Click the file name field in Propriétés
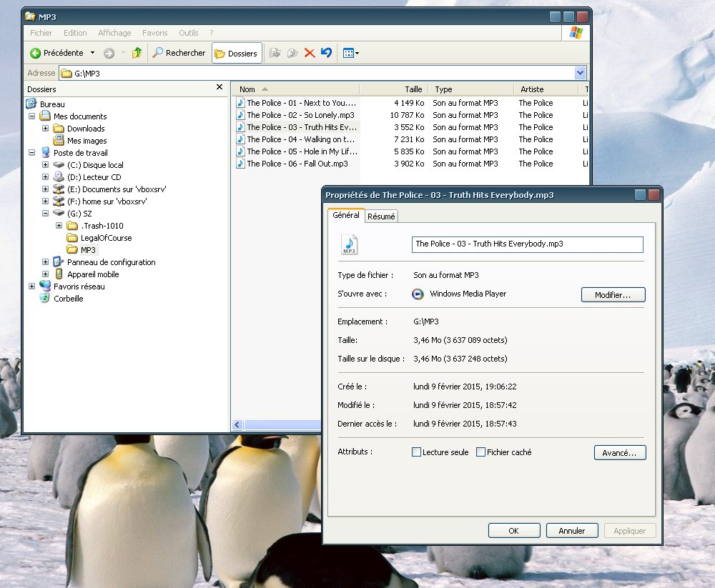This screenshot has height=588, width=715. pos(527,244)
